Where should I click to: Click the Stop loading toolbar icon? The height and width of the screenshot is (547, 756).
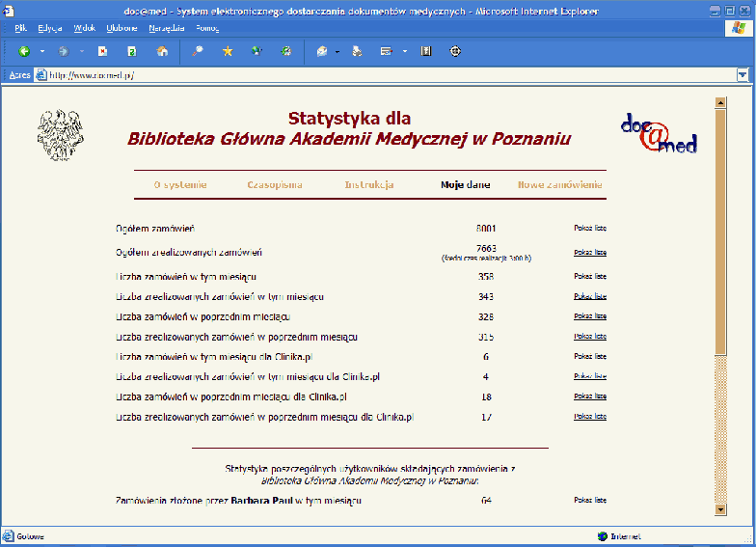point(102,51)
